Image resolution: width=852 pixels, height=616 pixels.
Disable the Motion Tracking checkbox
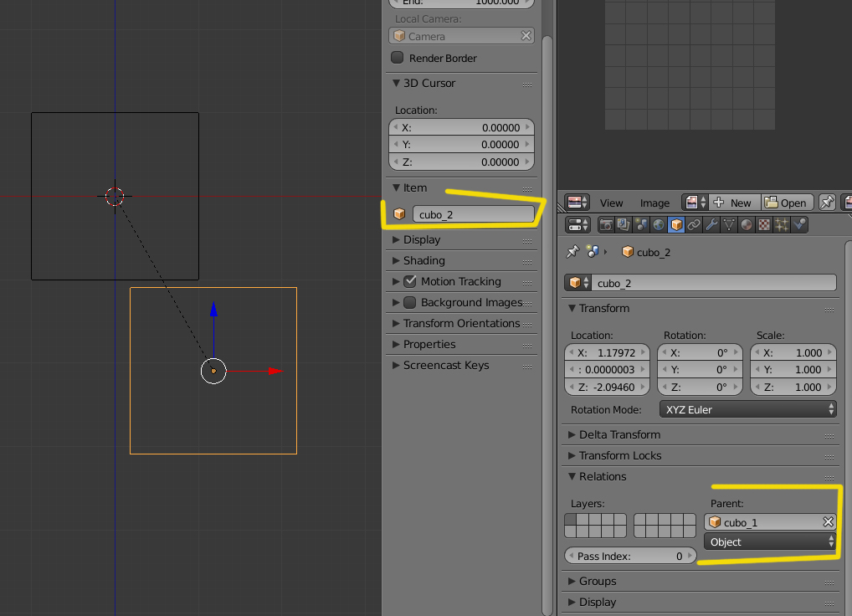pos(410,282)
